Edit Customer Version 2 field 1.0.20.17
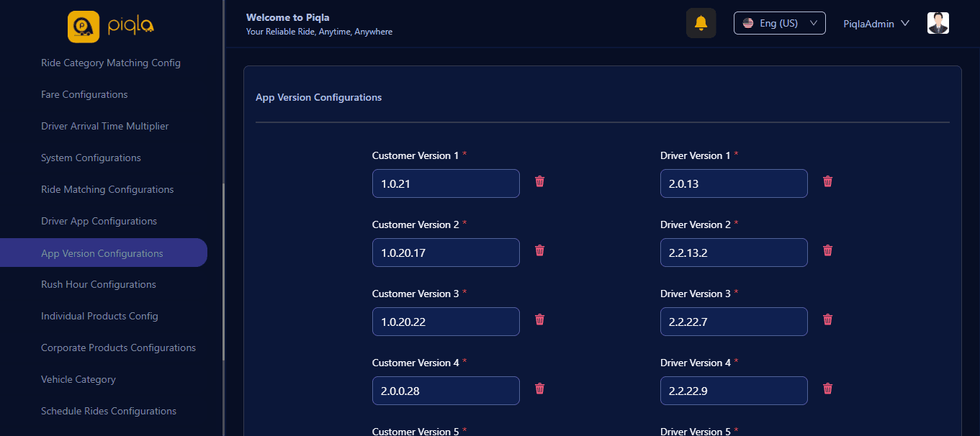 pyautogui.click(x=446, y=253)
